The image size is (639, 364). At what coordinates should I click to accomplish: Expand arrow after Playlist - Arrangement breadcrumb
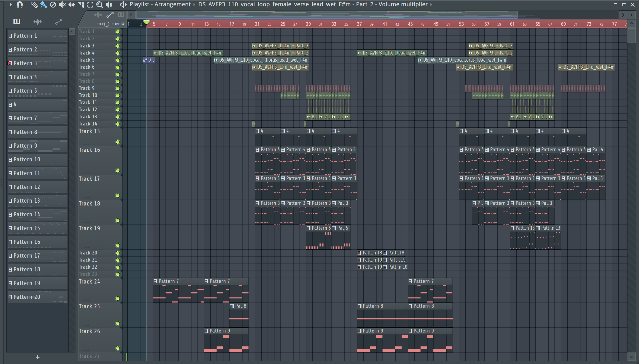coord(194,4)
